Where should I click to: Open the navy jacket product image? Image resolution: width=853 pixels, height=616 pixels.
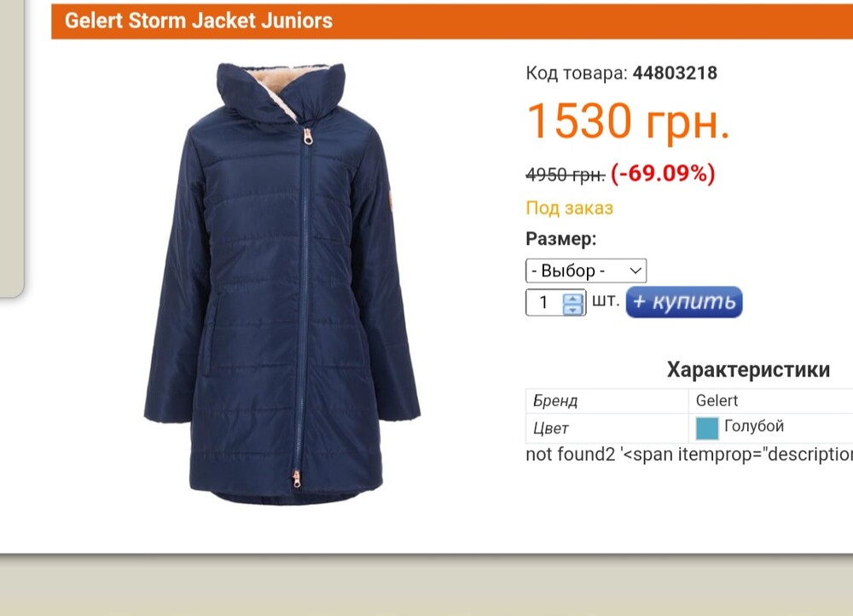[281, 283]
